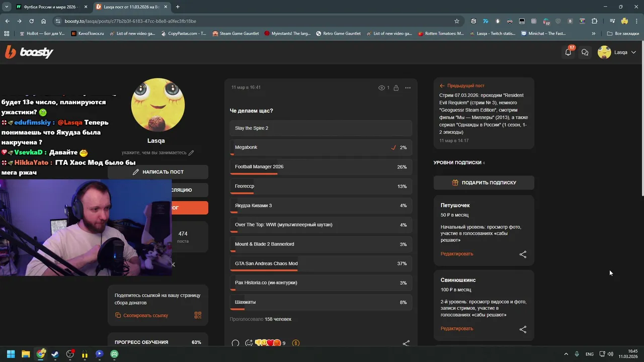Go to the browser home page
Viewport: 644px width, 362px height.
click(43, 21)
